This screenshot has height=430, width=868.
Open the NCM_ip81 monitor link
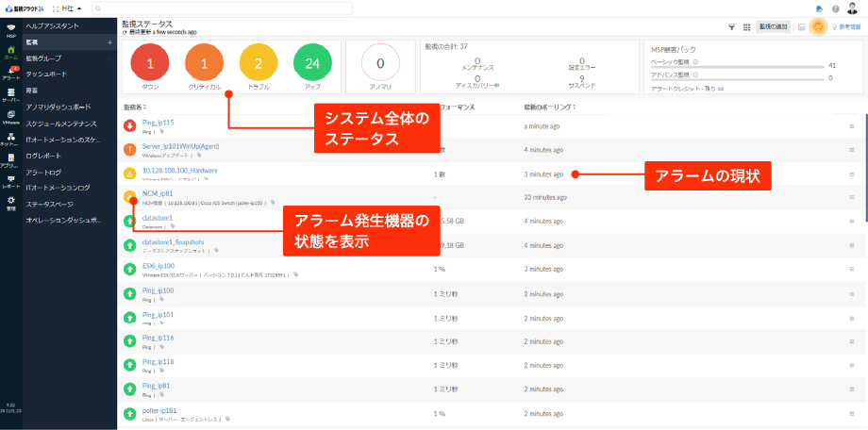(158, 193)
